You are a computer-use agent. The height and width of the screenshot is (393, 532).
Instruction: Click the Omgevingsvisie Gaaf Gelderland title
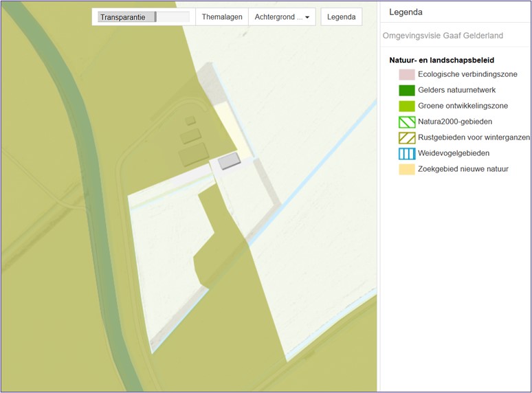pyautogui.click(x=443, y=35)
